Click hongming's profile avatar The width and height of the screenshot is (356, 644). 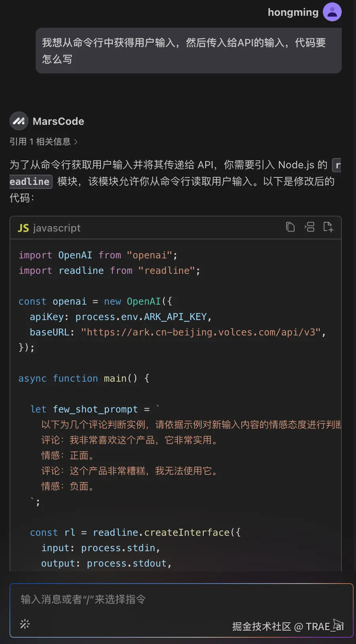pyautogui.click(x=332, y=12)
